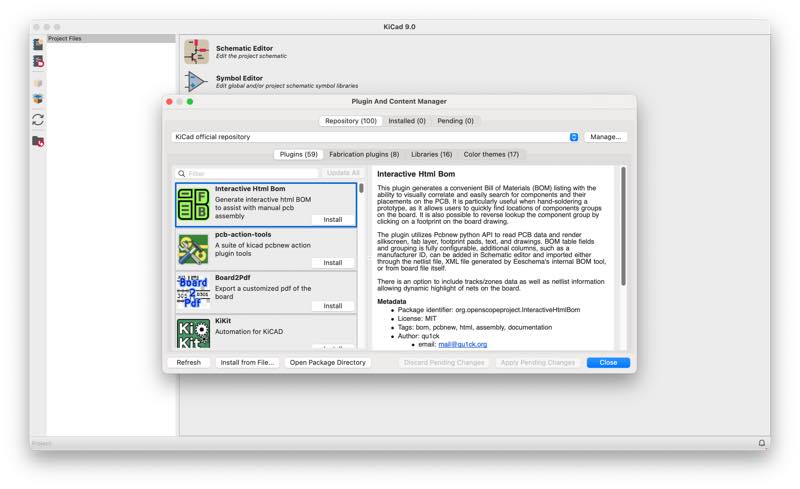The image size is (800, 489).
Task: Click the Refresh button
Action: pyautogui.click(x=189, y=362)
